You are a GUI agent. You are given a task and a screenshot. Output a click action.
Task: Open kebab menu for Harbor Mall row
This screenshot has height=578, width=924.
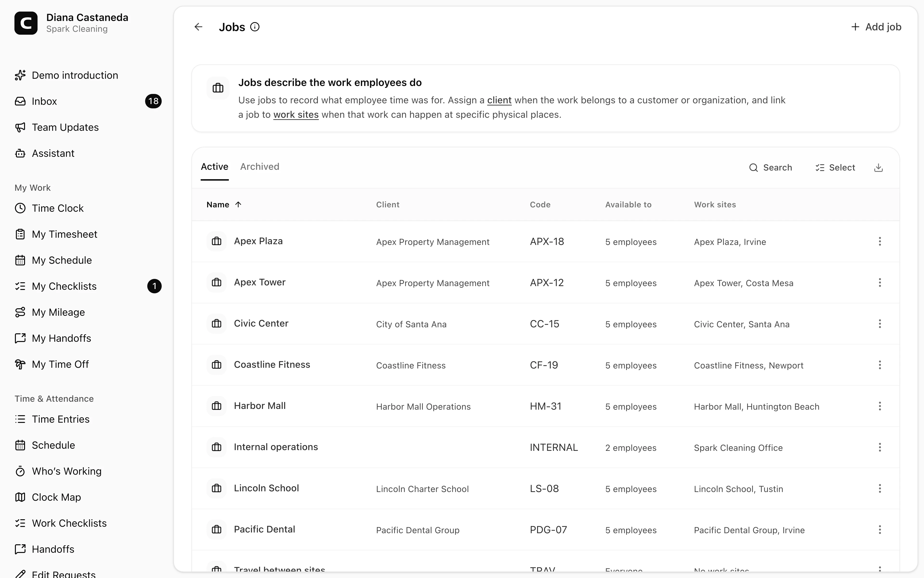point(880,406)
